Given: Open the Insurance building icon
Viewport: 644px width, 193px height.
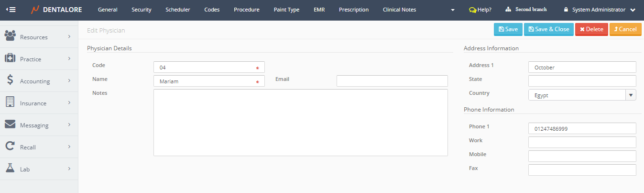Looking at the screenshot, I should (10, 102).
